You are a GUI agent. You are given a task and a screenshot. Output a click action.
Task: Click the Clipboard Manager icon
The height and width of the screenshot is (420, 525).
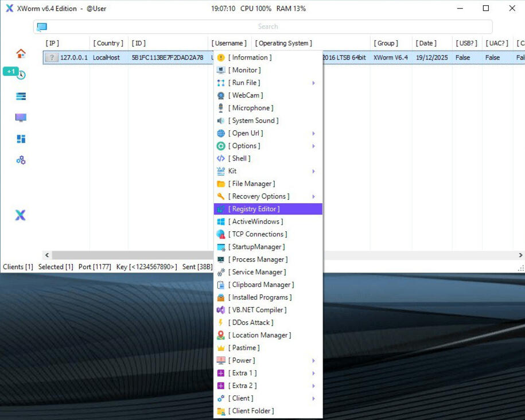click(221, 285)
